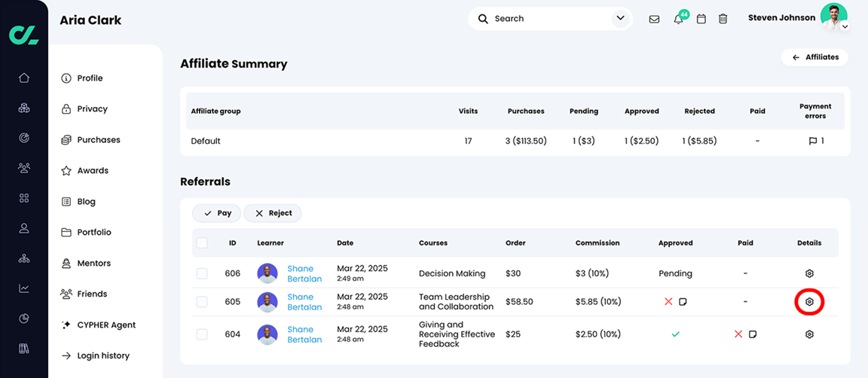Click in the Search input field
Screen dimensions: 868x378
tap(550, 19)
